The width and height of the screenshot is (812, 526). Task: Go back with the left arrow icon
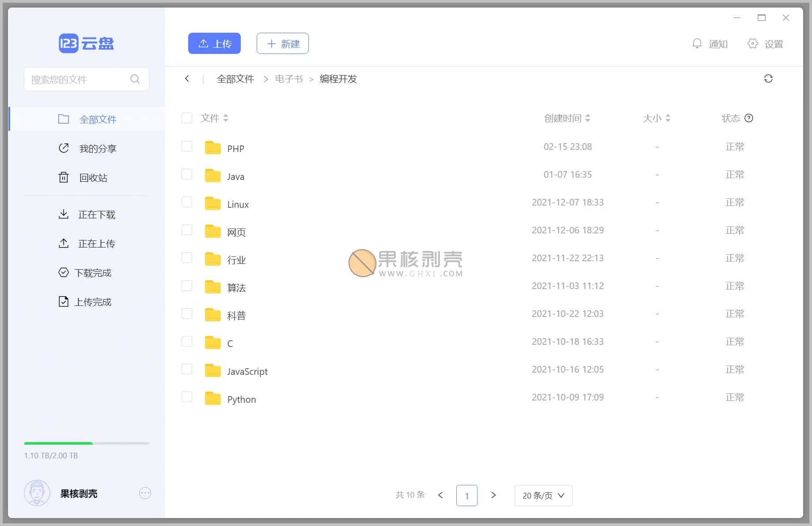tap(187, 79)
